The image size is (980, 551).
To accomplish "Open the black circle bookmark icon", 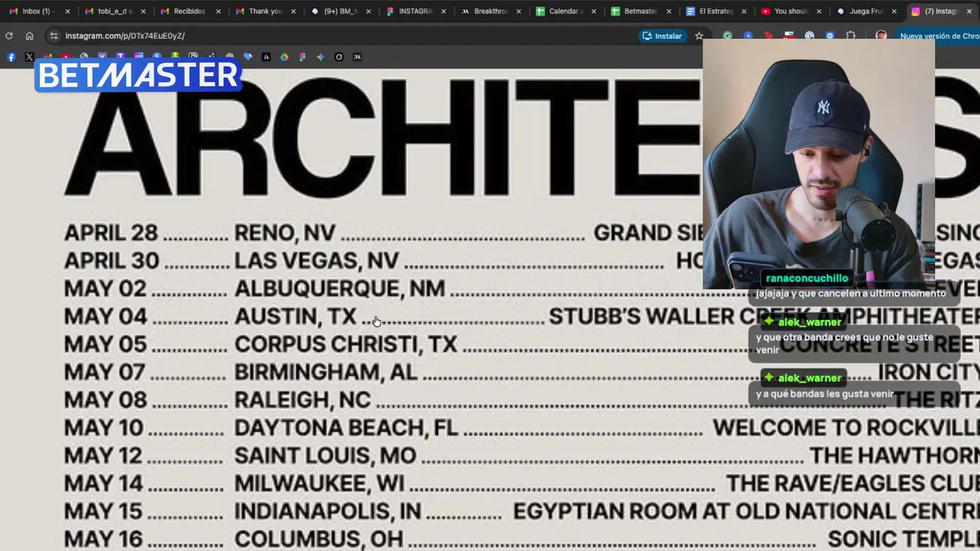I will [x=339, y=57].
